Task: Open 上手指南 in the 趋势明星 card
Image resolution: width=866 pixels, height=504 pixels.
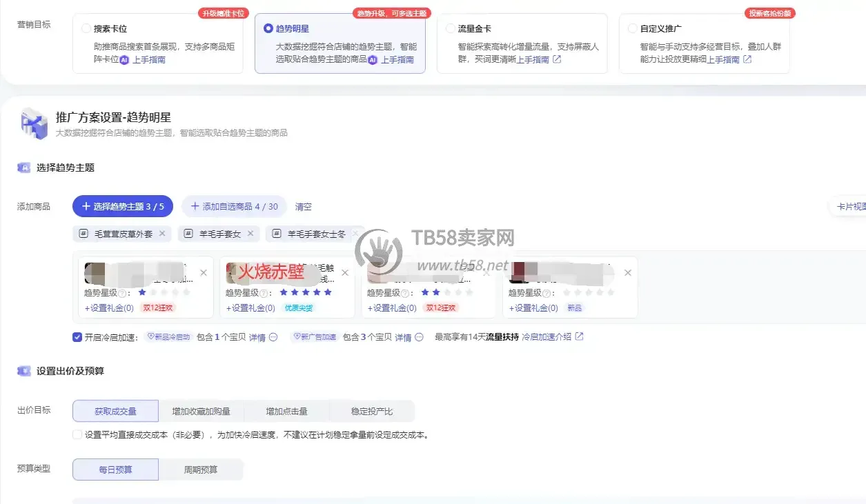Action: [397, 60]
